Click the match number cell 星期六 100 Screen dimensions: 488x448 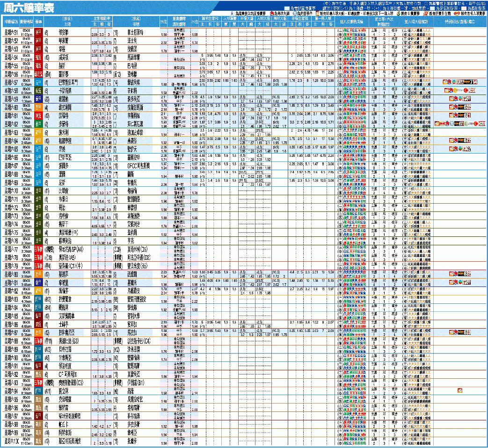12,441
